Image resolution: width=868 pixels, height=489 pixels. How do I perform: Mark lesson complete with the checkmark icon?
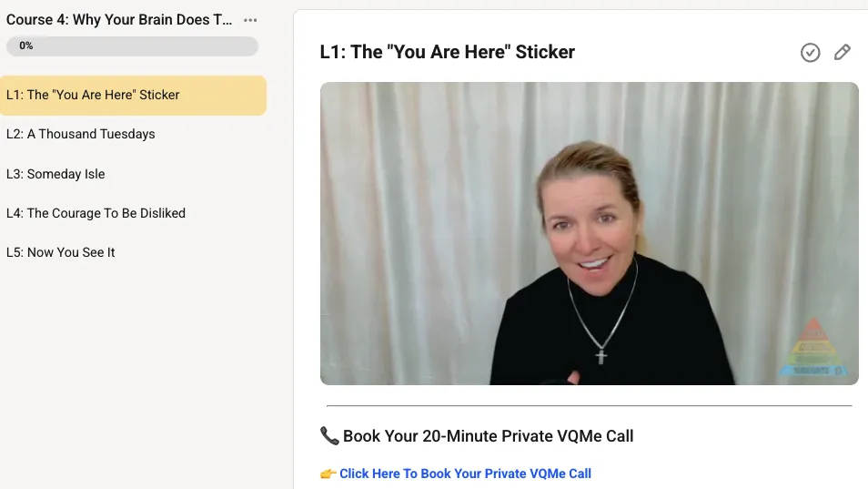click(810, 53)
